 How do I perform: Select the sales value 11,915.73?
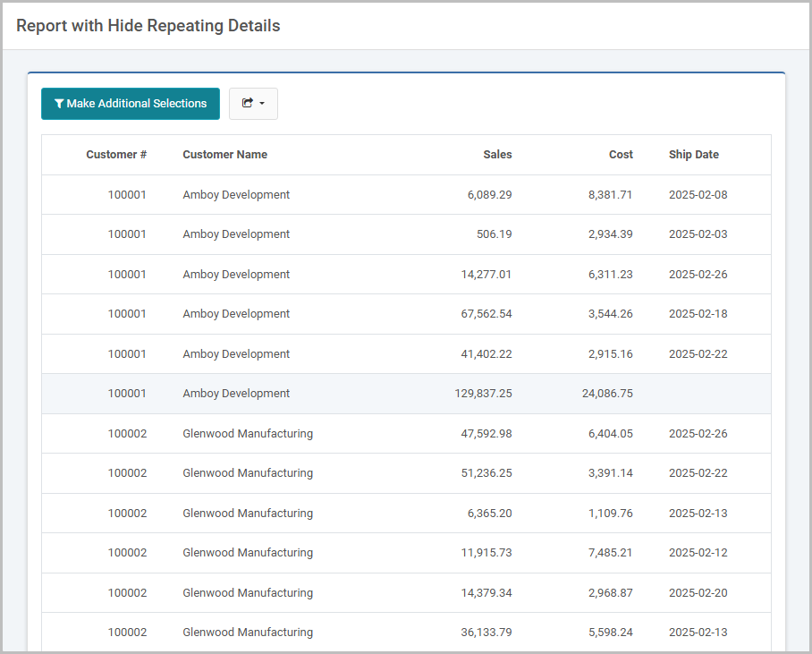[x=486, y=553]
